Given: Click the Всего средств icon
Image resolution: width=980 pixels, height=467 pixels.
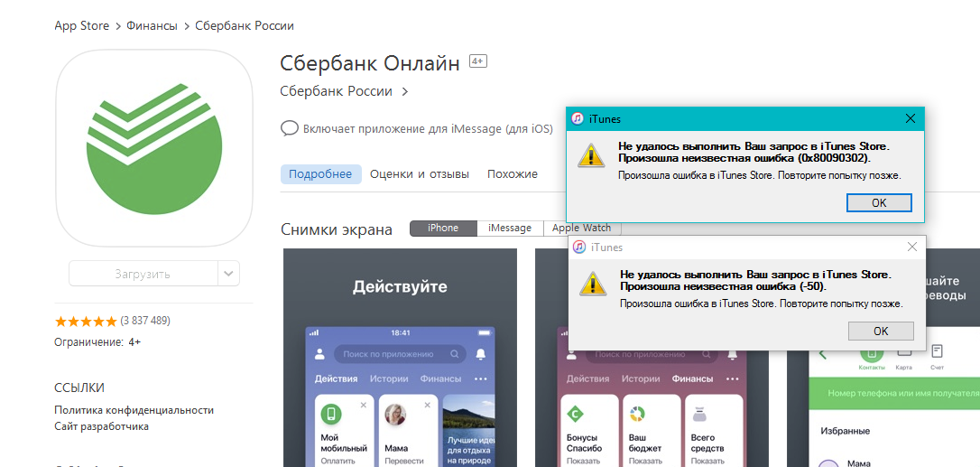Looking at the screenshot, I should 701,415.
